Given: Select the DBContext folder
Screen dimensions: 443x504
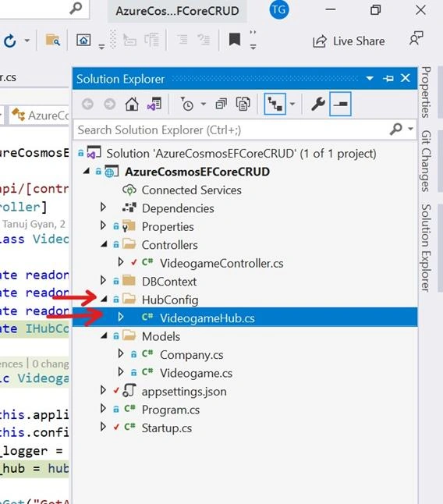Looking at the screenshot, I should coord(169,282).
